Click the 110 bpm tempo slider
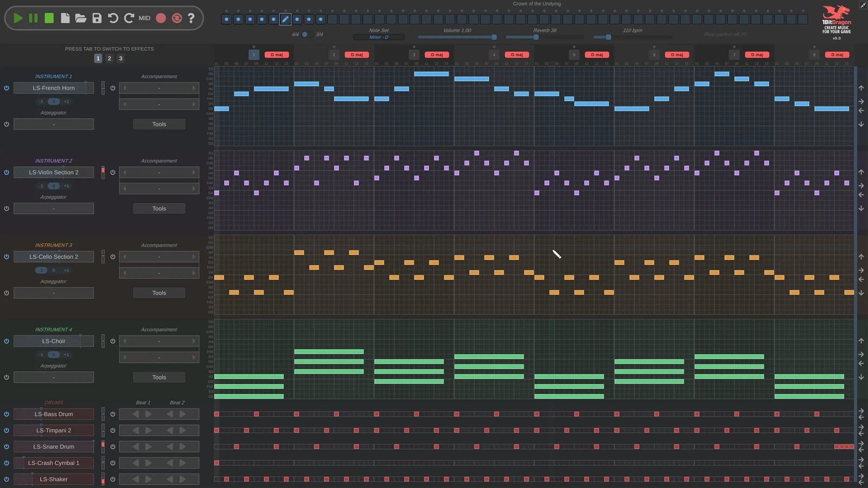This screenshot has width=868, height=488. tap(633, 37)
